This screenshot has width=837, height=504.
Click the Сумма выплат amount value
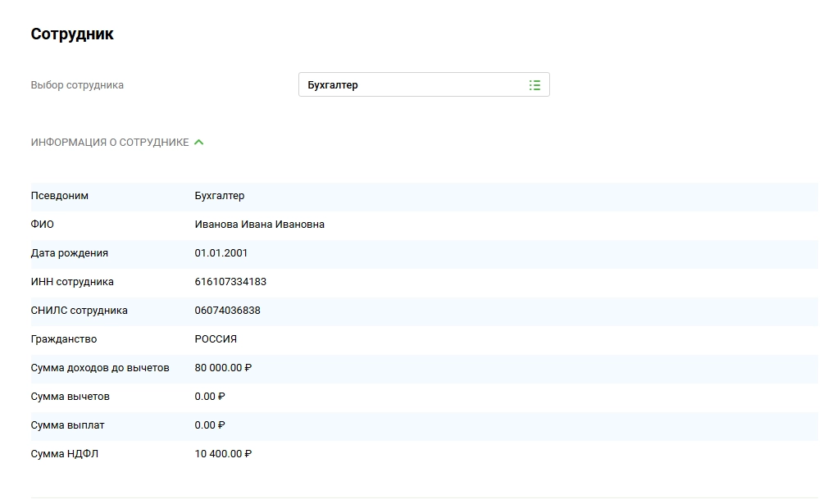210,425
